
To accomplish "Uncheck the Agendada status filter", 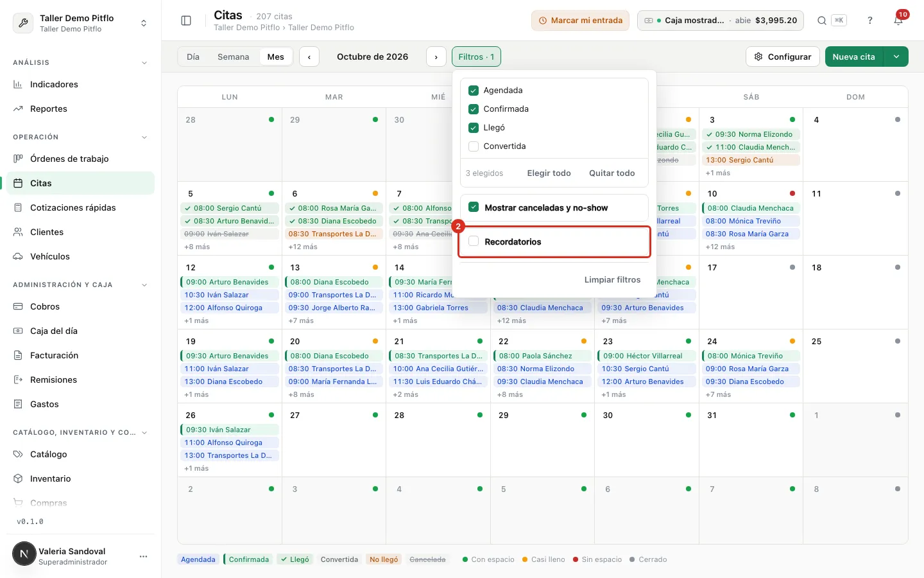I will (x=474, y=91).
